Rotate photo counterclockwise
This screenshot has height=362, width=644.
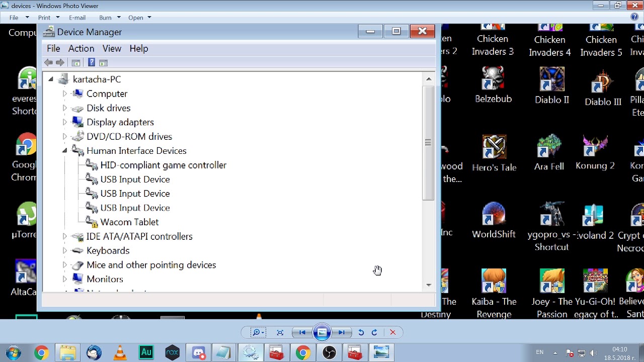click(x=361, y=332)
